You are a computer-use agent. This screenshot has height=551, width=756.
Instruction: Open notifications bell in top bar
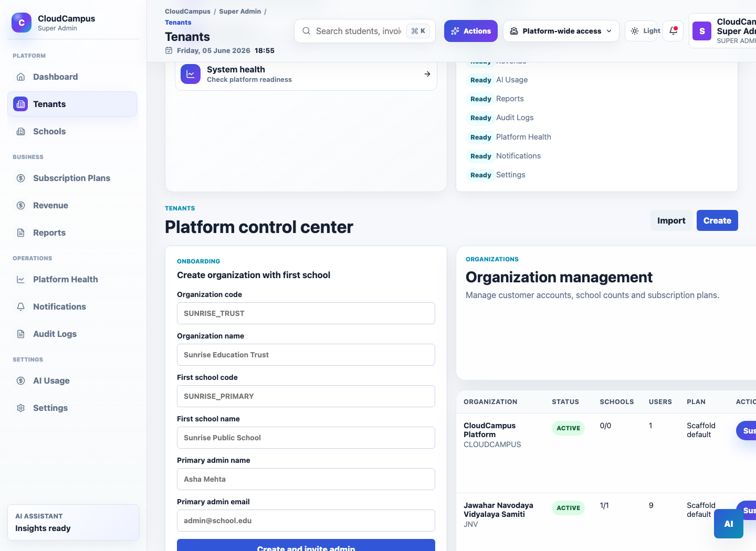point(673,31)
